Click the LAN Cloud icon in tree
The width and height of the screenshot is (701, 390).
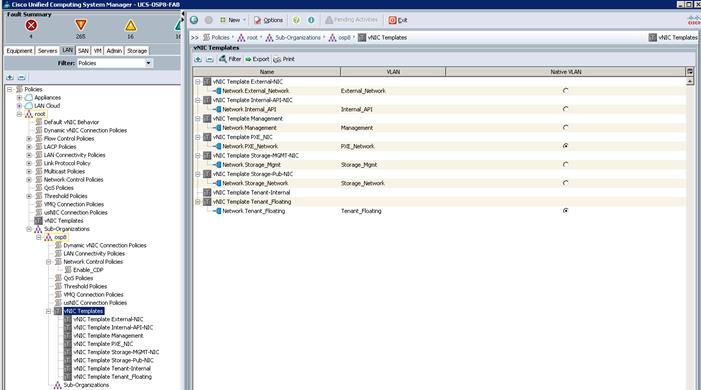(x=29, y=106)
